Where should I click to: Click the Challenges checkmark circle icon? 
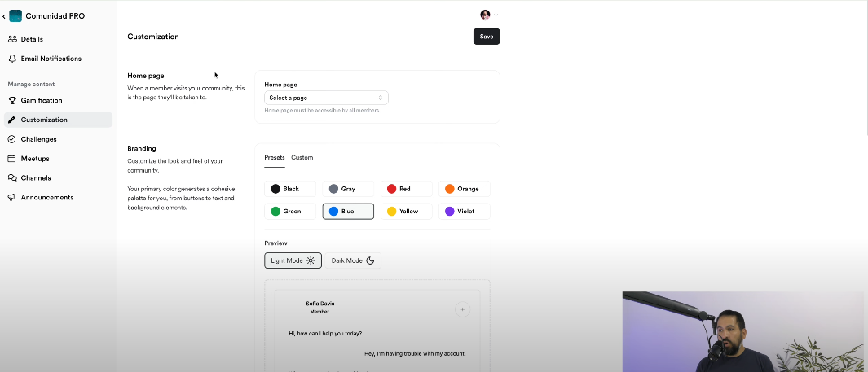[x=12, y=139]
